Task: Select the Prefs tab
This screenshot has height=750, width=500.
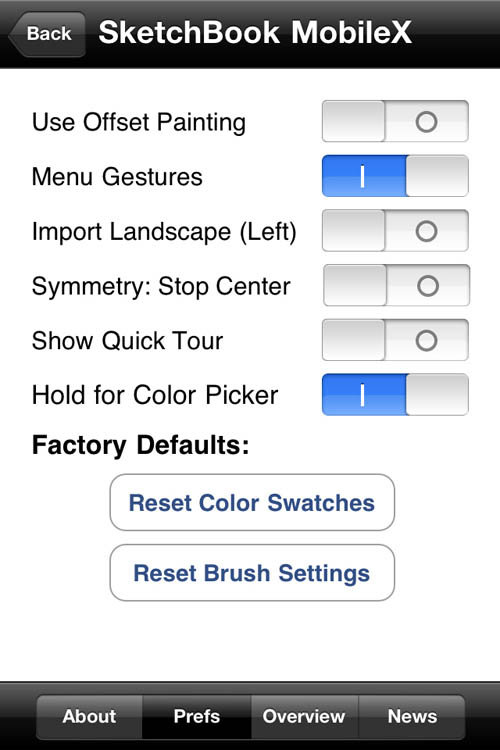Action: pos(197,717)
